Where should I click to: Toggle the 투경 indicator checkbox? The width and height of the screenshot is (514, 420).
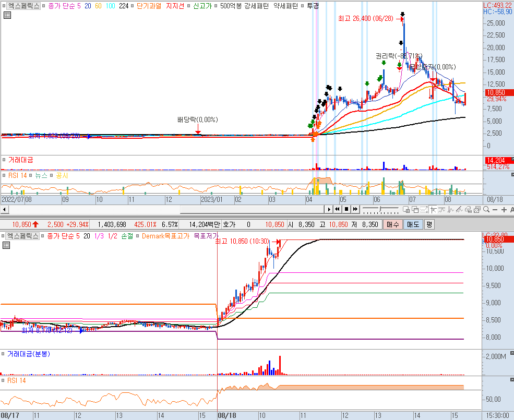click(x=303, y=6)
